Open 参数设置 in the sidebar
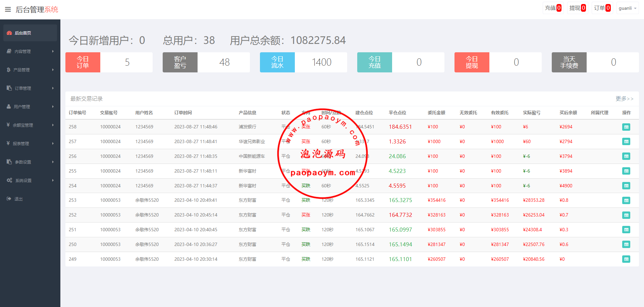The width and height of the screenshot is (644, 307). point(23,162)
